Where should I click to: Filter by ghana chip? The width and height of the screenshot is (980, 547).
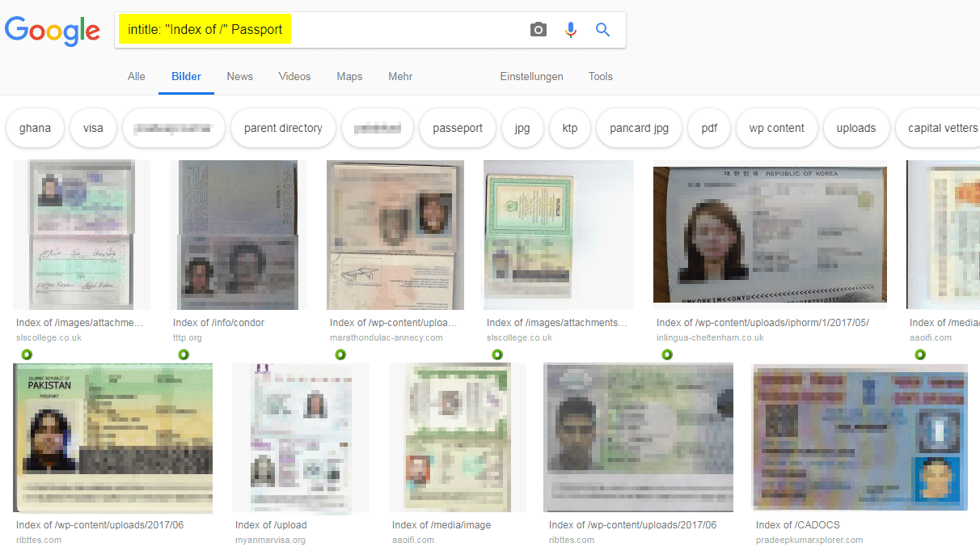[x=35, y=128]
